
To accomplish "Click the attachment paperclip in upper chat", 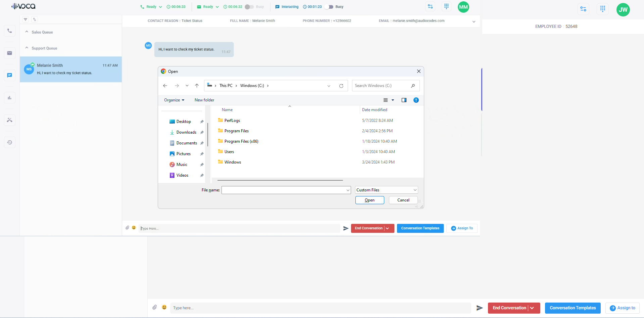I will (x=128, y=228).
